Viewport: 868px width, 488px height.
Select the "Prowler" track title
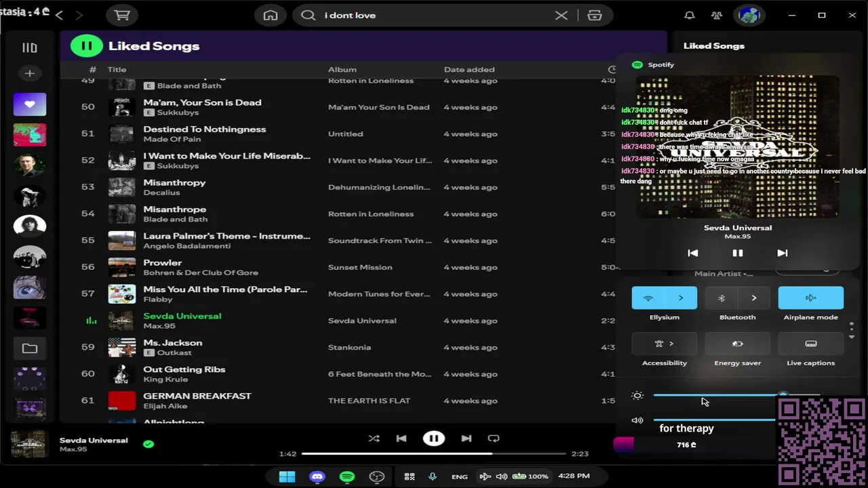coord(163,262)
